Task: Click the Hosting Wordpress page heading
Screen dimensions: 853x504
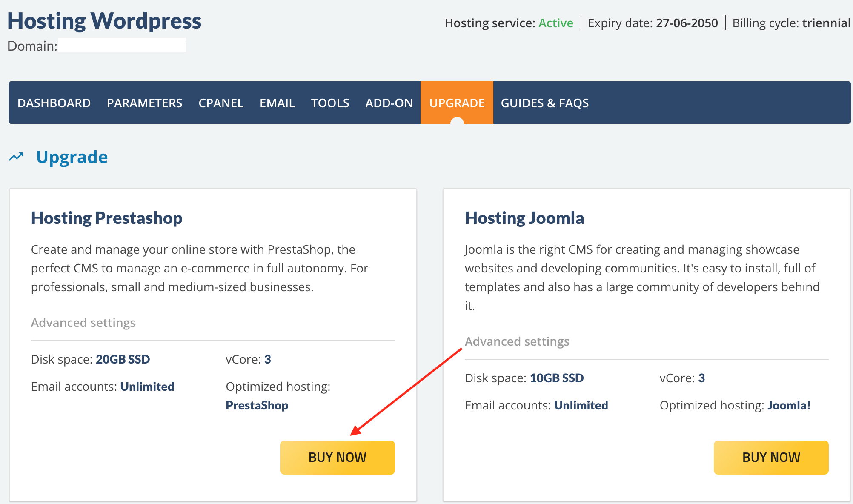Action: coord(104,21)
